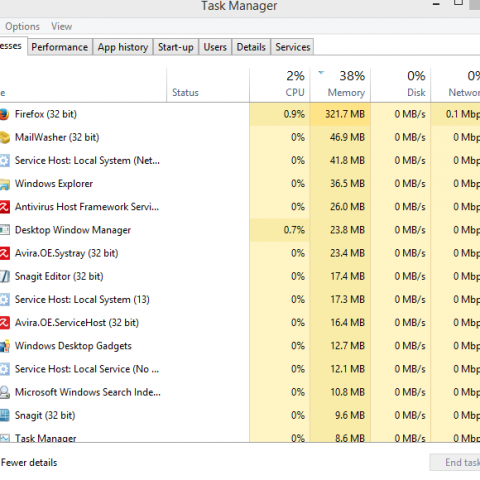Viewport: 480px width, 480px height.
Task: Select the Firefox (32 bit) process row
Action: click(240, 114)
